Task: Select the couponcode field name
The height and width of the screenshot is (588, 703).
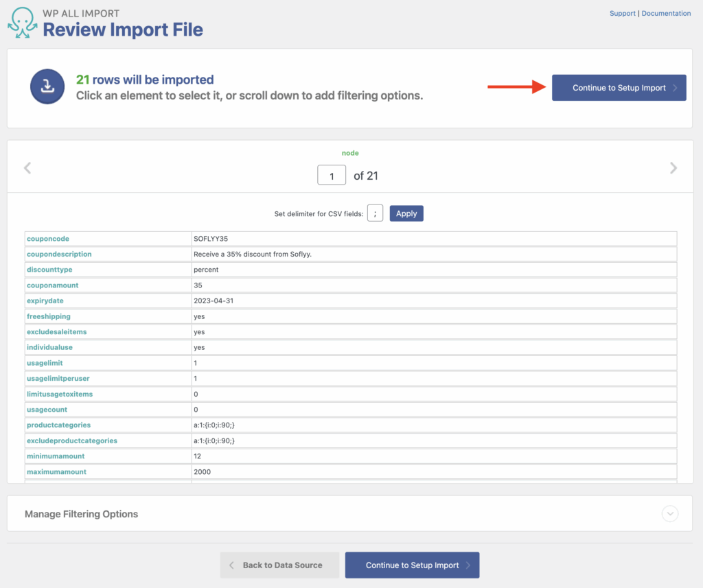Action: pyautogui.click(x=48, y=239)
